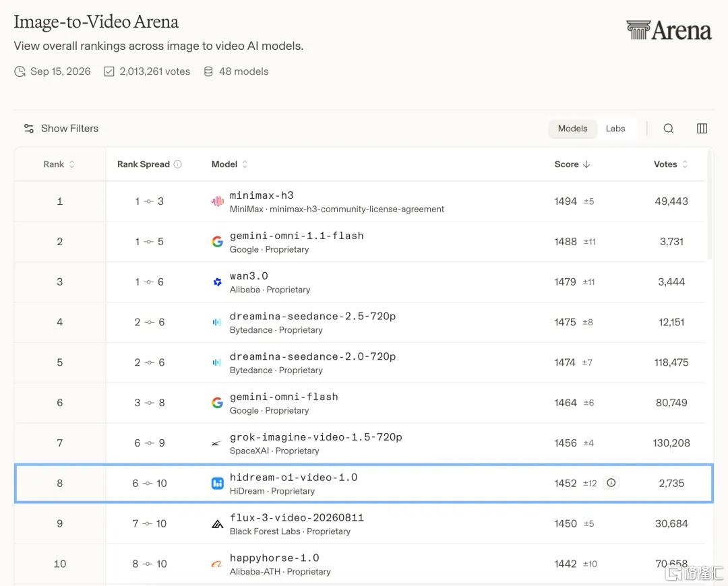
Task: Click votes value 80,749
Action: coord(671,403)
